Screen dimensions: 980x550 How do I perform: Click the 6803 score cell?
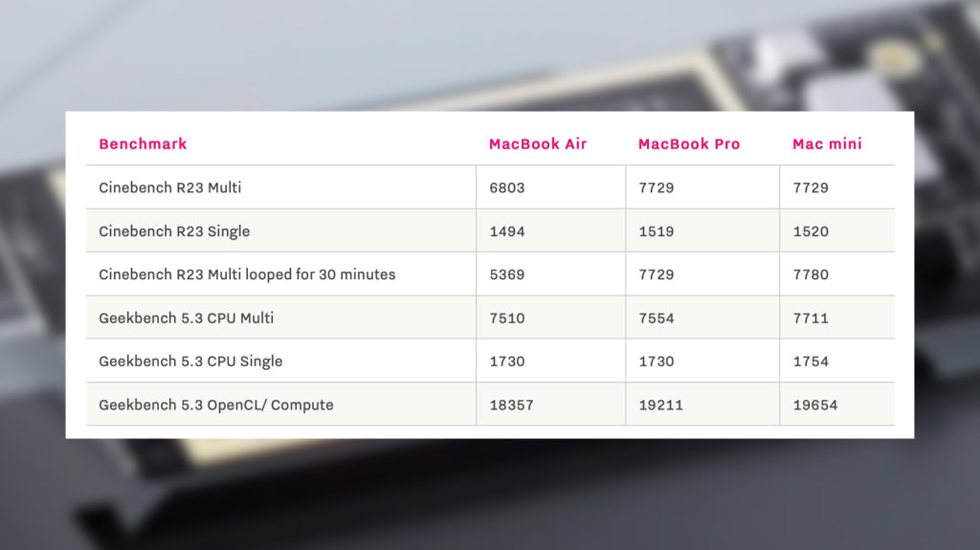[506, 187]
